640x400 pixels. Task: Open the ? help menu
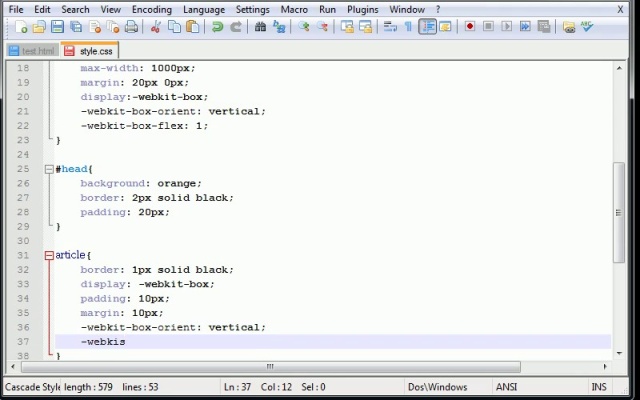[438, 9]
